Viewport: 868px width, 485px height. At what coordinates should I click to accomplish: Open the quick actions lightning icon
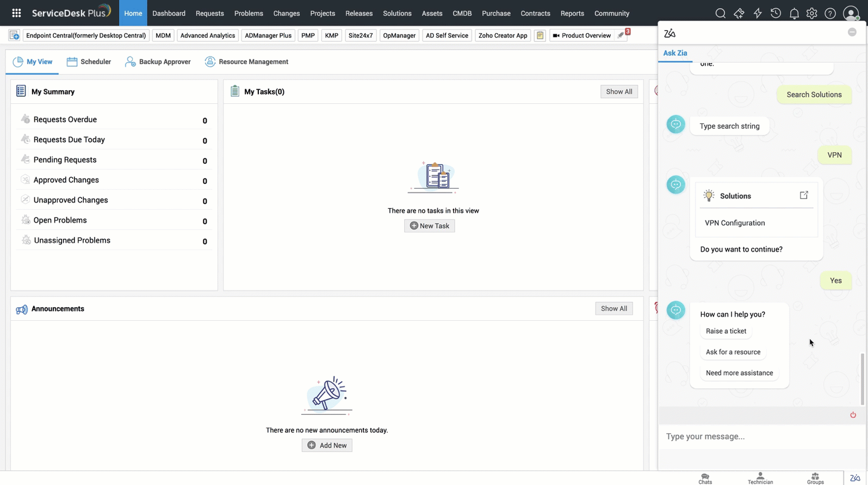click(x=758, y=14)
